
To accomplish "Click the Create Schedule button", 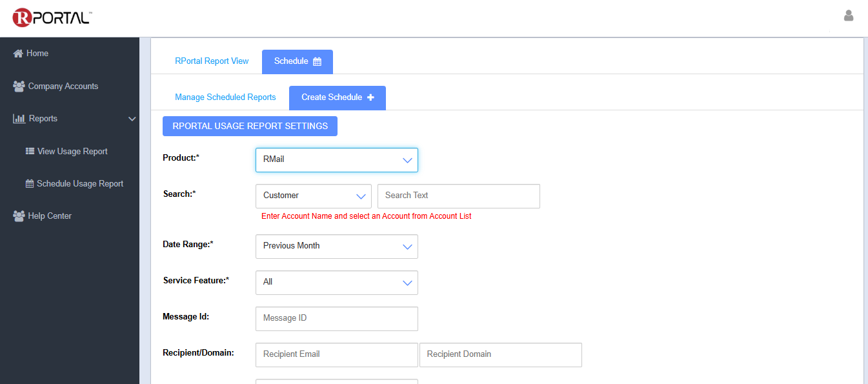I will (x=337, y=97).
